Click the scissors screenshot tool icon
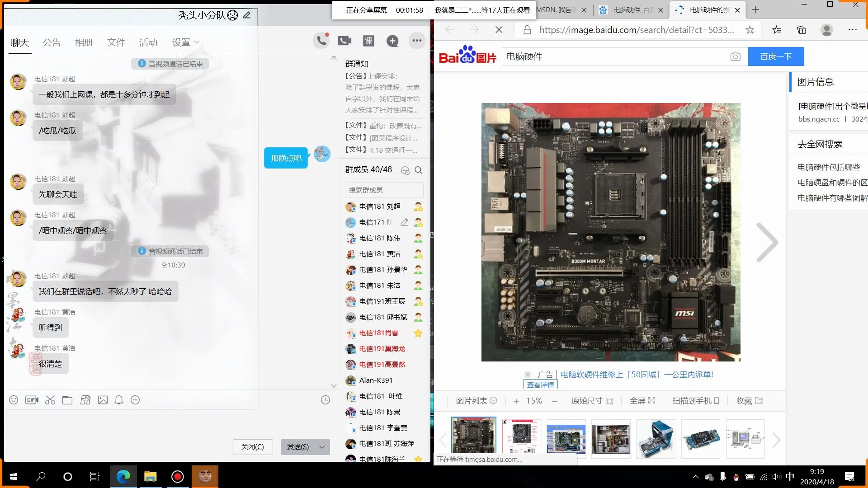868x488 pixels. click(x=50, y=400)
